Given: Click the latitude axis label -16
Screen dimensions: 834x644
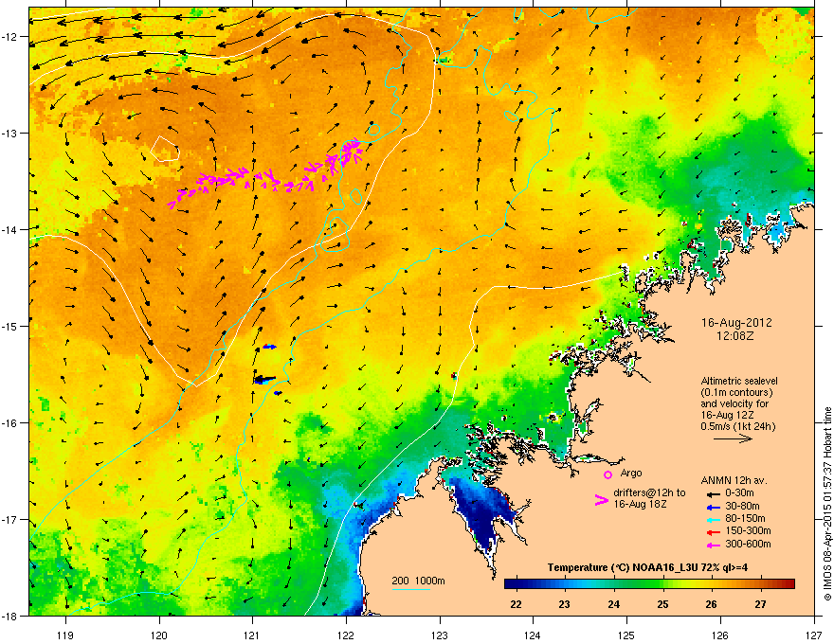Looking at the screenshot, I should [10, 422].
